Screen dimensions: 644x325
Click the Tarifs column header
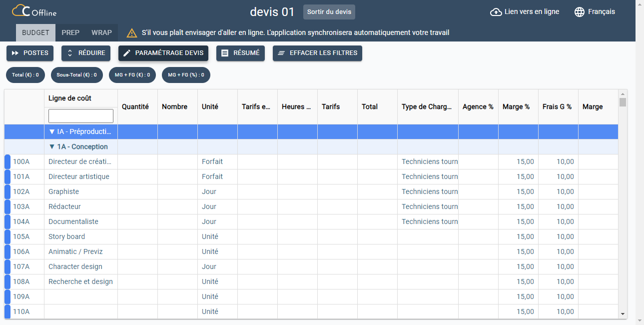pyautogui.click(x=337, y=106)
